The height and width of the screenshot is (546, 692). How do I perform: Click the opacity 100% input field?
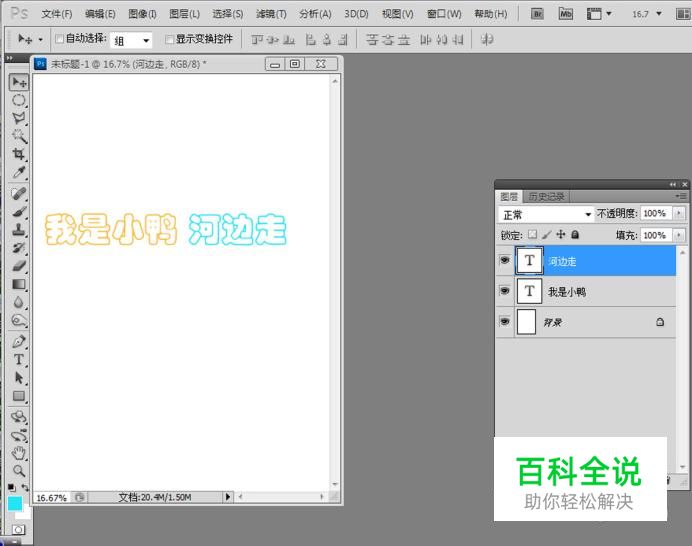656,214
